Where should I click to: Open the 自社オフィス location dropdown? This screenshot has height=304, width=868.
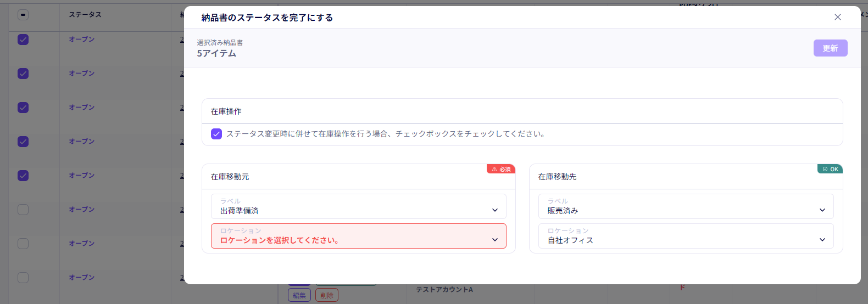686,236
